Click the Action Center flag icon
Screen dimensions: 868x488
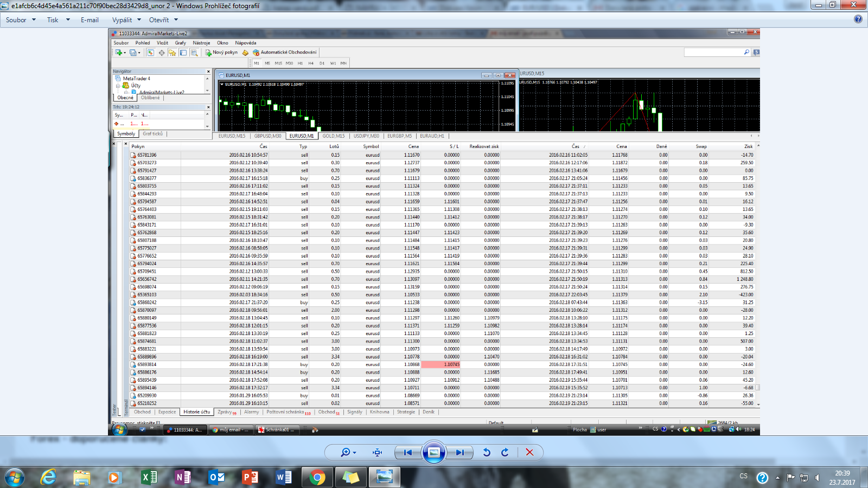(790, 478)
